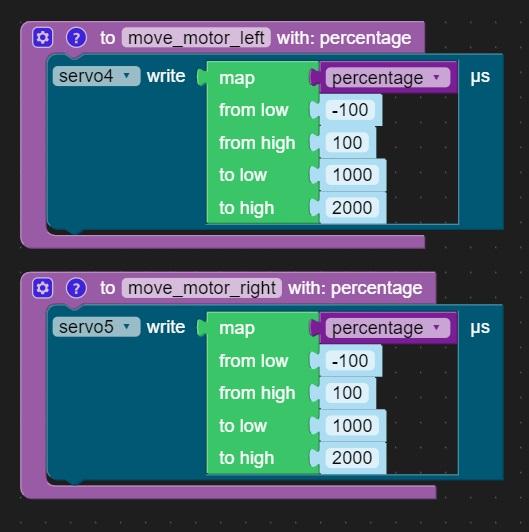Select the green map block in servo4 write
529x532 pixels.
(x=237, y=78)
